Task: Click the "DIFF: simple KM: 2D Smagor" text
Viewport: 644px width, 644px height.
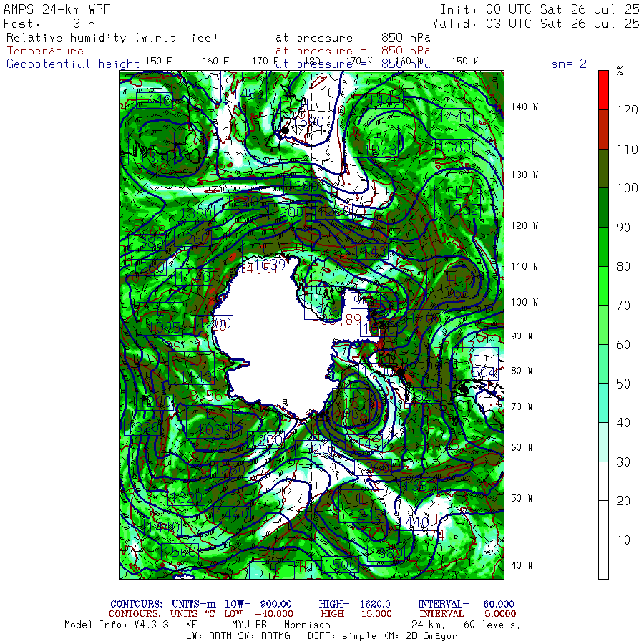Action: click(x=382, y=636)
